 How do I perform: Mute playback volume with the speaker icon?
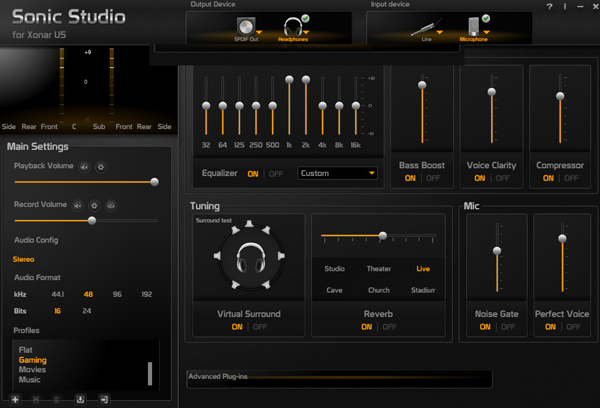pos(84,167)
